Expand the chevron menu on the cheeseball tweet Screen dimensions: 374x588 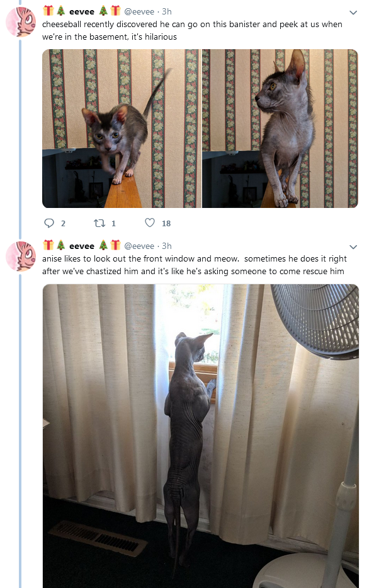pos(353,13)
